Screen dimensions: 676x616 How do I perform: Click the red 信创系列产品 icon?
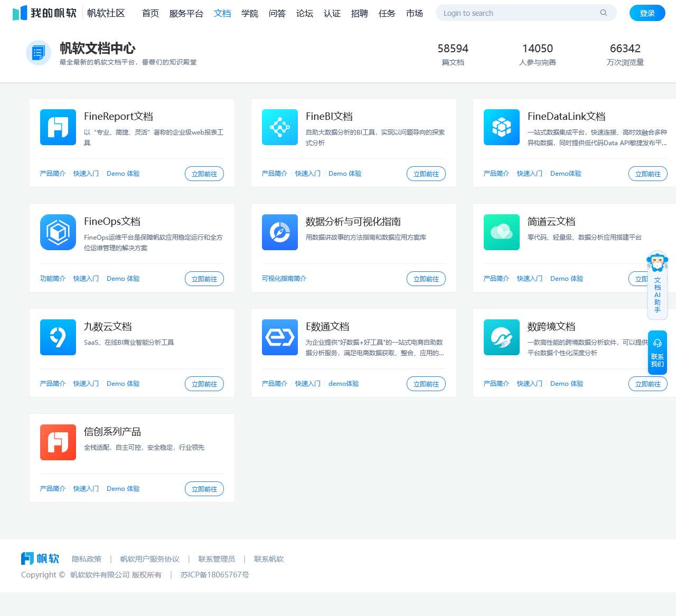(x=58, y=442)
